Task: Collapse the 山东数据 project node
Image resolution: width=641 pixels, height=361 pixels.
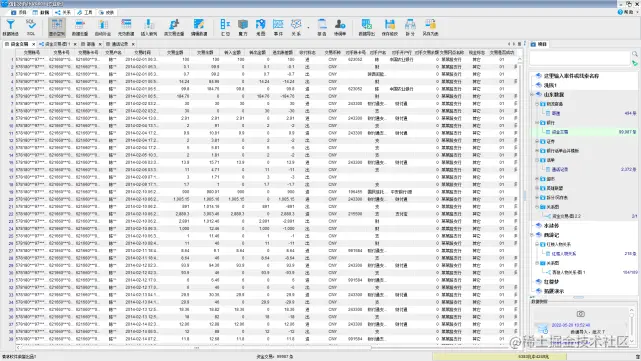Action: pyautogui.click(x=532, y=94)
